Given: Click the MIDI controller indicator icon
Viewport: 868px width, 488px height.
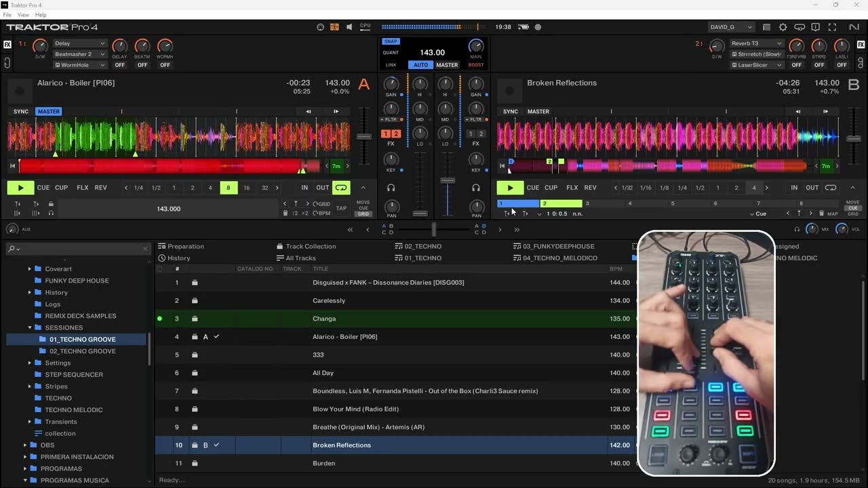Looking at the screenshot, I should [320, 27].
